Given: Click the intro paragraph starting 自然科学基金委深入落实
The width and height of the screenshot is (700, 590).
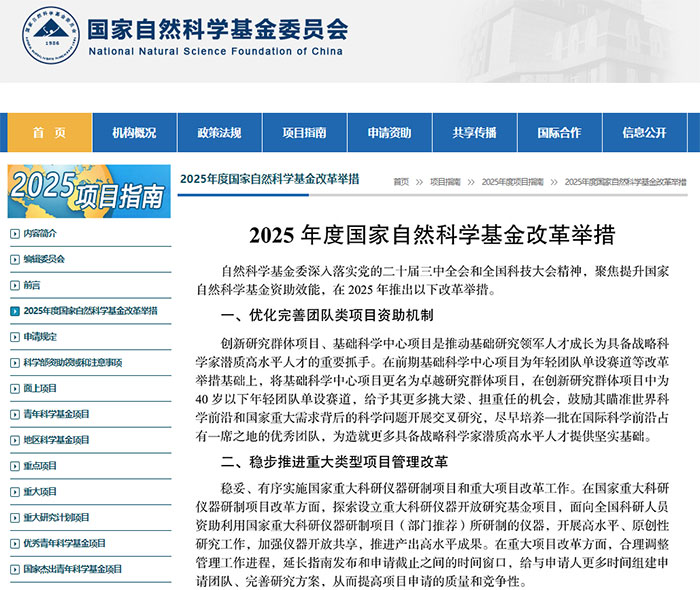Looking at the screenshot, I should click(x=432, y=281).
